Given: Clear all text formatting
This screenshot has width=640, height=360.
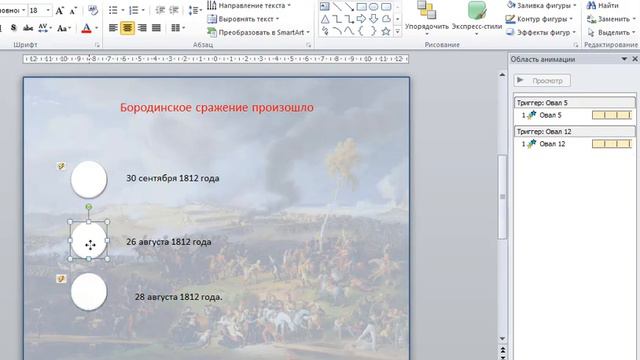Looking at the screenshot, I should pos(93,11).
